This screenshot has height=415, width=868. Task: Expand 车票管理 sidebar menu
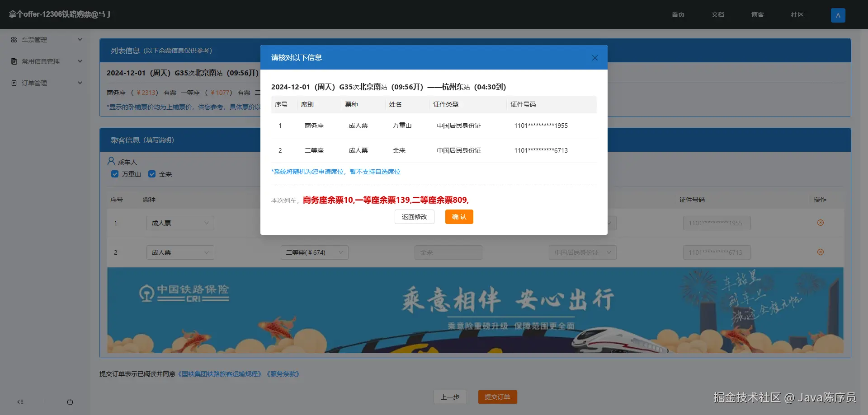coord(47,40)
